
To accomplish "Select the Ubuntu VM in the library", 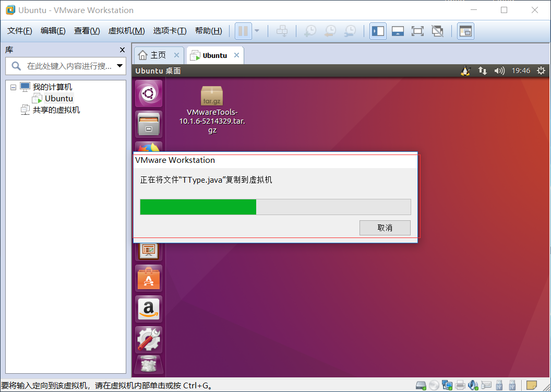I will click(58, 99).
